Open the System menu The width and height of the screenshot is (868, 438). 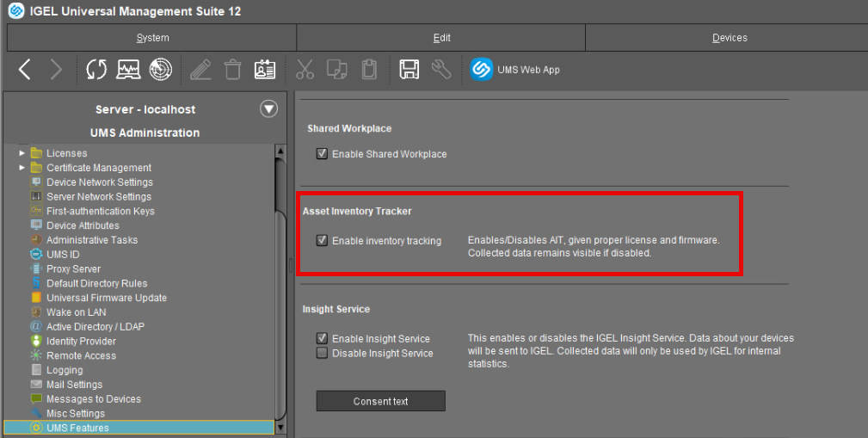(x=152, y=38)
